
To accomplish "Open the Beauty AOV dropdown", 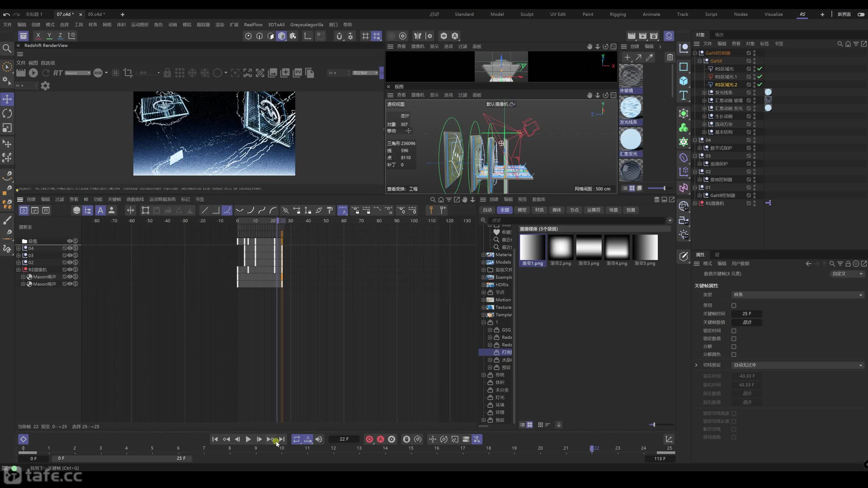I will click(78, 73).
